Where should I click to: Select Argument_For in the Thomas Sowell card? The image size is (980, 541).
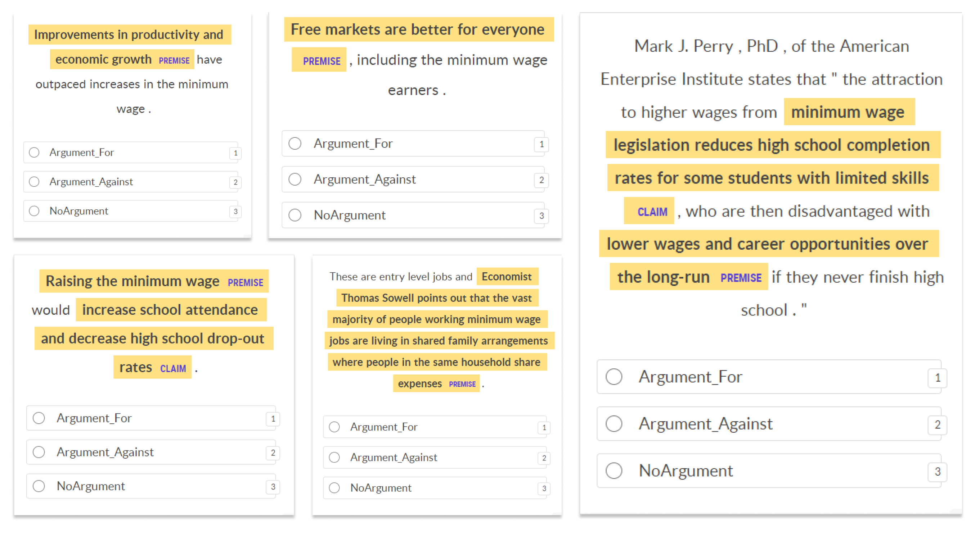[435, 427]
